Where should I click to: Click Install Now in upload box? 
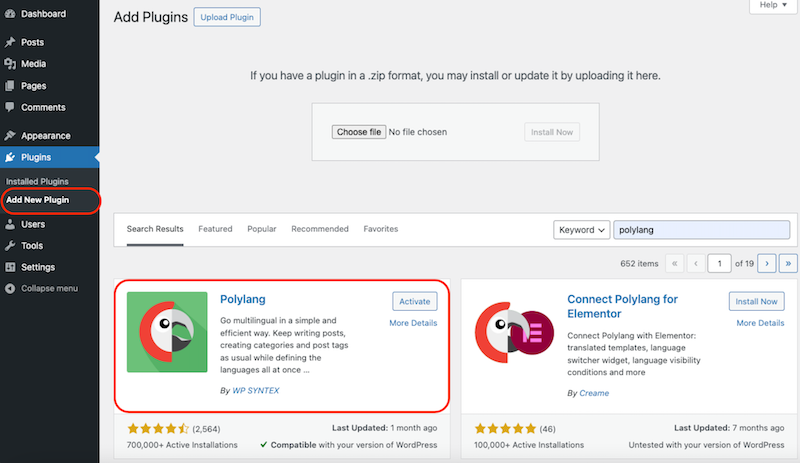click(x=552, y=132)
